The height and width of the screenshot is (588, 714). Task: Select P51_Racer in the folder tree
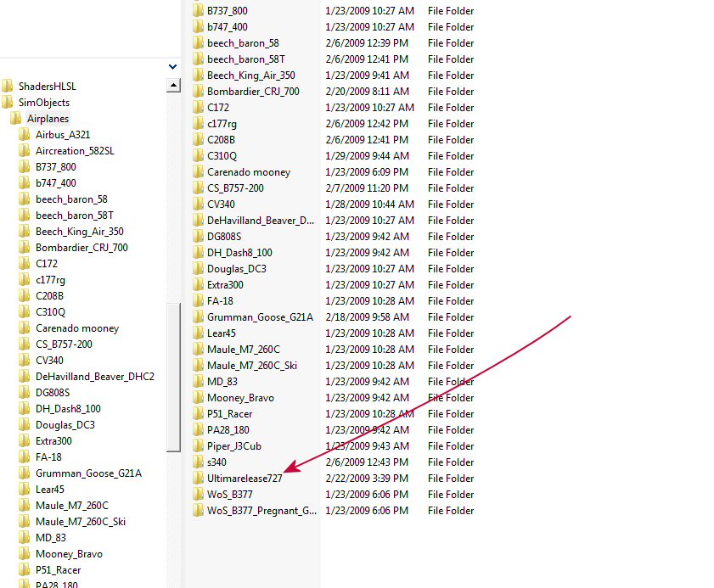[x=59, y=570]
